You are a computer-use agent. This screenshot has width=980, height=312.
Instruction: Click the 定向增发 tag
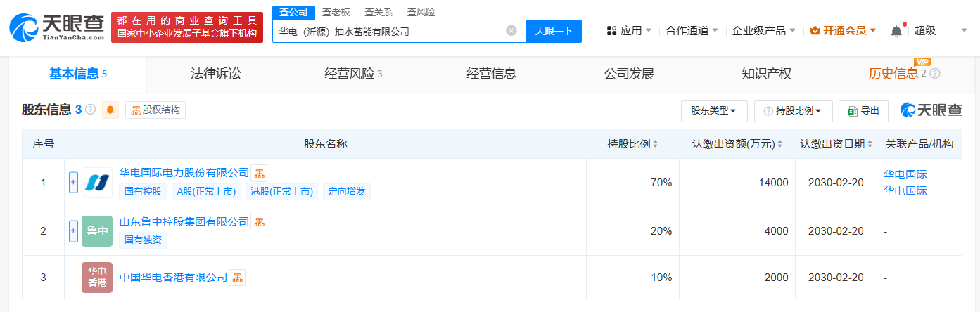pyautogui.click(x=347, y=191)
